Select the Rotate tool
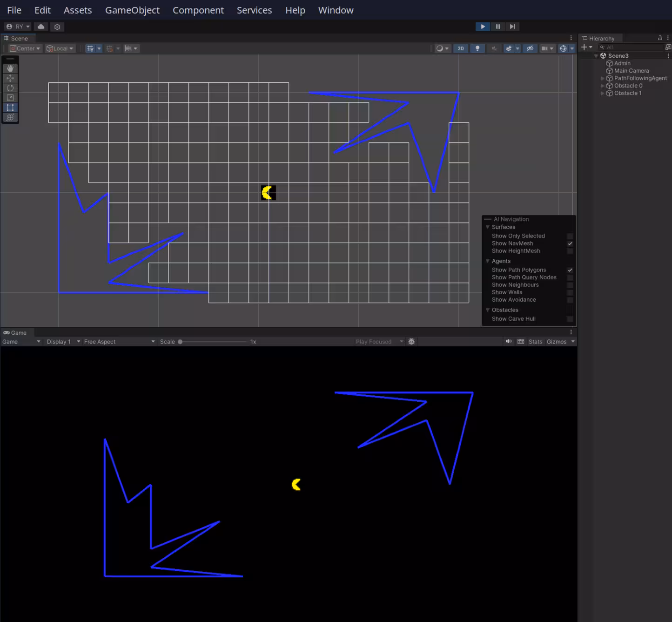The height and width of the screenshot is (622, 672). point(10,88)
